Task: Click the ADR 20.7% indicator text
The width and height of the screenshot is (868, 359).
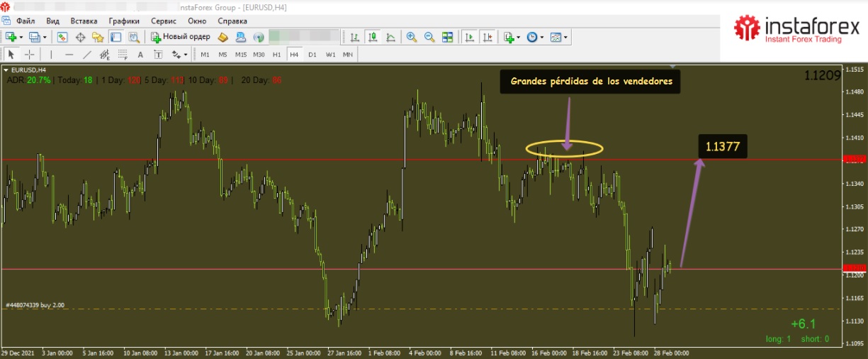Action: coord(28,80)
